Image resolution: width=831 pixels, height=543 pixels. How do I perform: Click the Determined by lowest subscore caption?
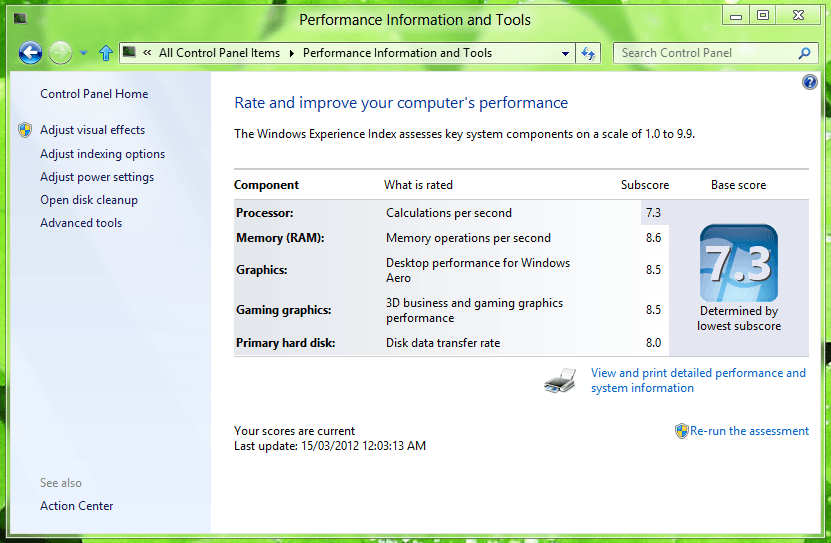tap(739, 318)
